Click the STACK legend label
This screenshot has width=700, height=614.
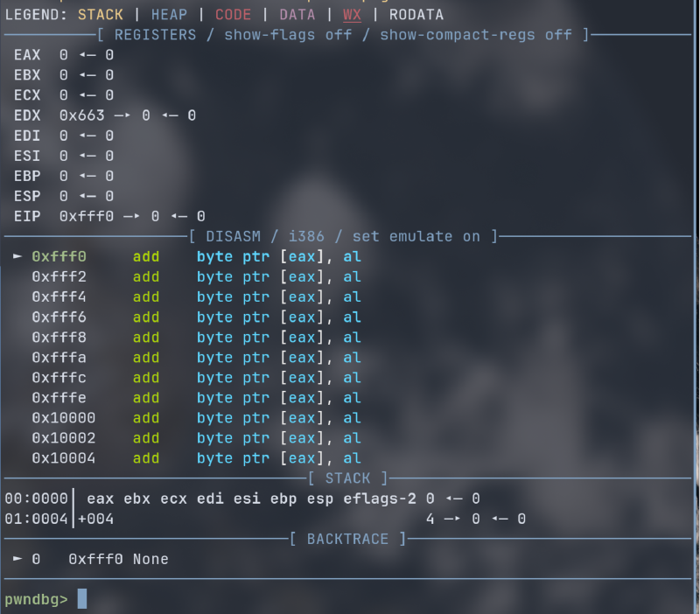(101, 15)
